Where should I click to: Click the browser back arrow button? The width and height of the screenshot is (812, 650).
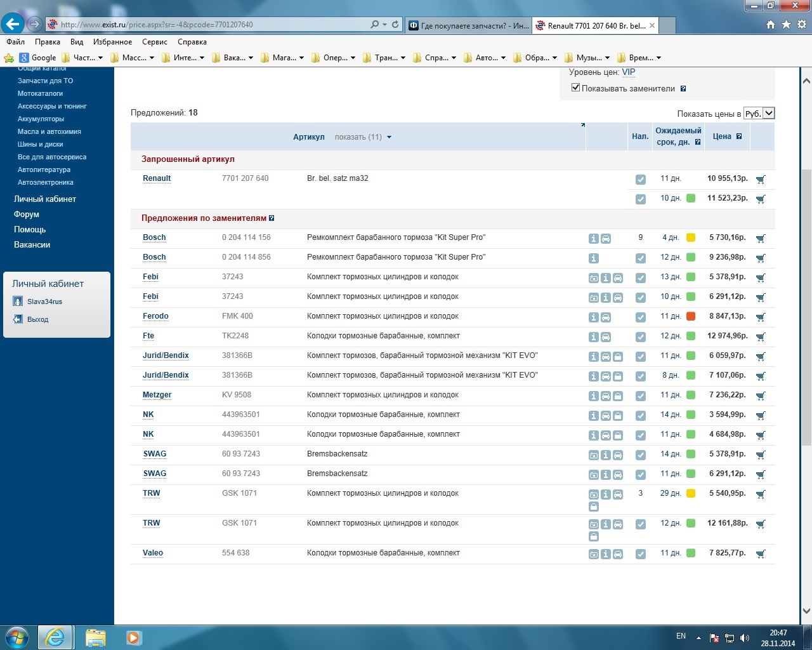(x=12, y=24)
